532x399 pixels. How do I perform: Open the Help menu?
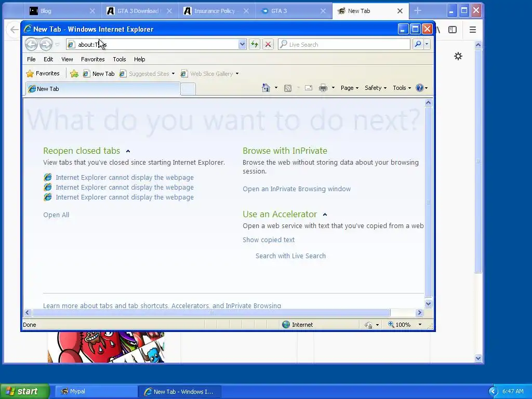[x=139, y=59]
